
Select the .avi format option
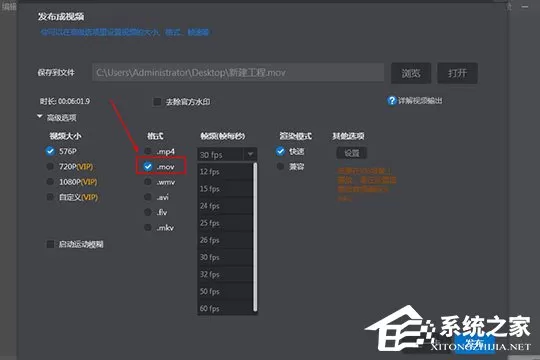[148, 197]
